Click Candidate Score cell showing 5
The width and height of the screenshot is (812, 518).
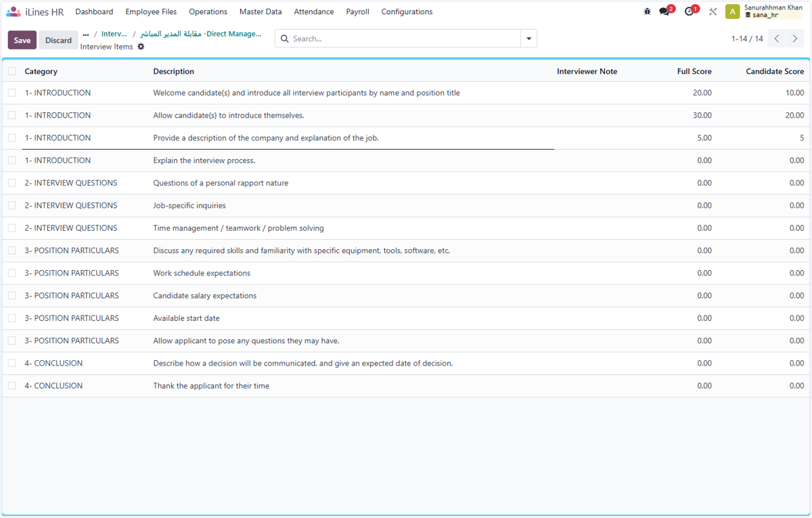(802, 138)
